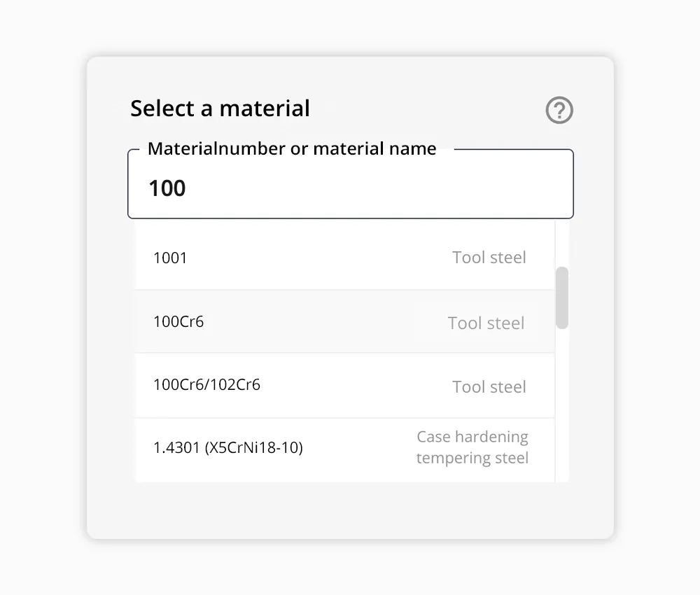This screenshot has width=700, height=595.
Task: Click "Tool steel" label beside 100Cr6
Action: [x=486, y=323]
